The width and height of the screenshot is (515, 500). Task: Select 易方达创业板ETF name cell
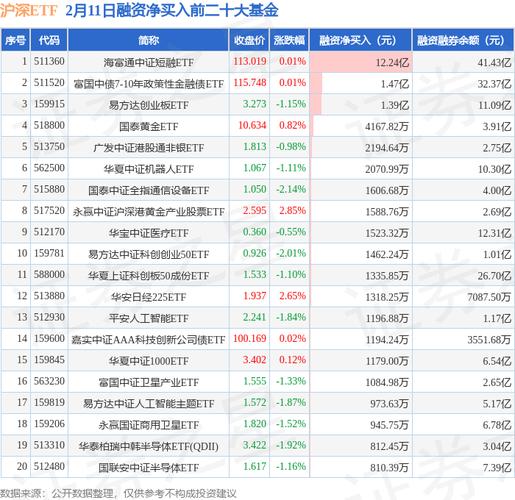[x=148, y=105]
